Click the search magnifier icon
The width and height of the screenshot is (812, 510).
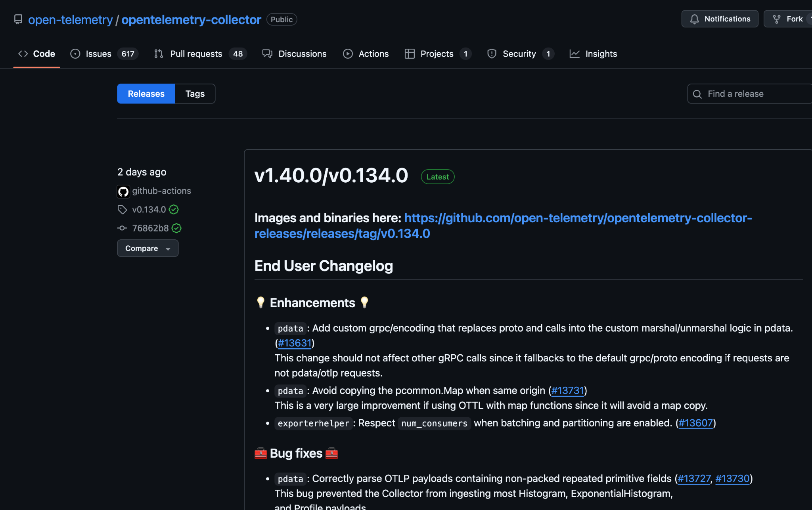[697, 94]
